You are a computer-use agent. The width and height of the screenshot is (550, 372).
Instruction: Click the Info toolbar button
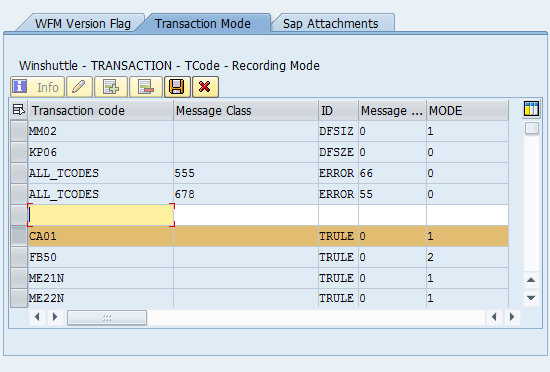click(38, 87)
